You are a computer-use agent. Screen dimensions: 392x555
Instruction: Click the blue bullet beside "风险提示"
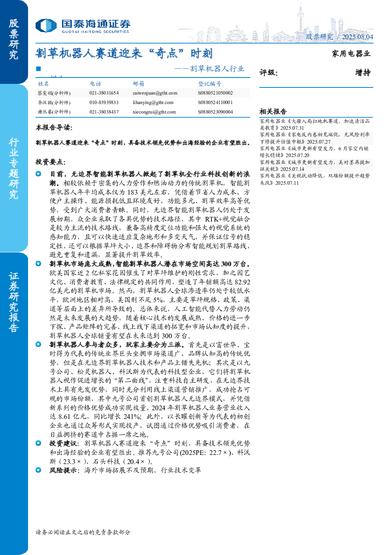pos(38,470)
